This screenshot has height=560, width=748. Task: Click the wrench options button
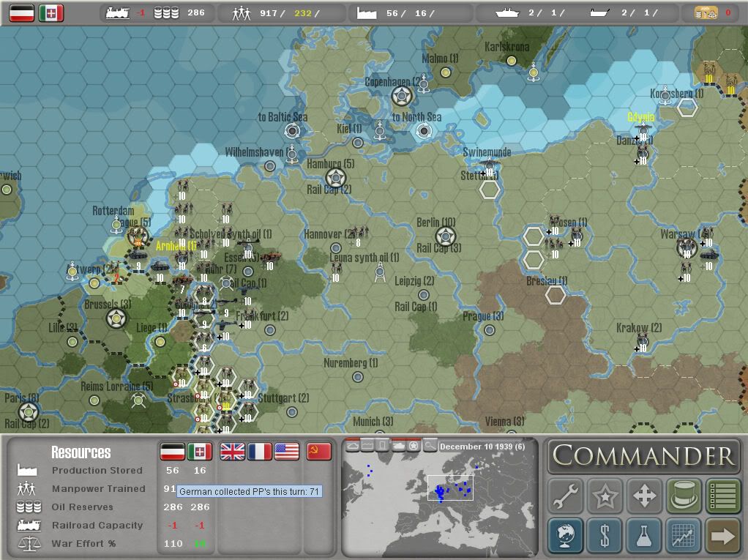pos(566,496)
